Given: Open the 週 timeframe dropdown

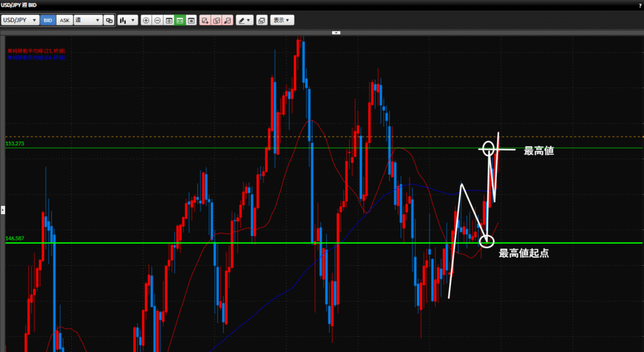Looking at the screenshot, I should 87,20.
